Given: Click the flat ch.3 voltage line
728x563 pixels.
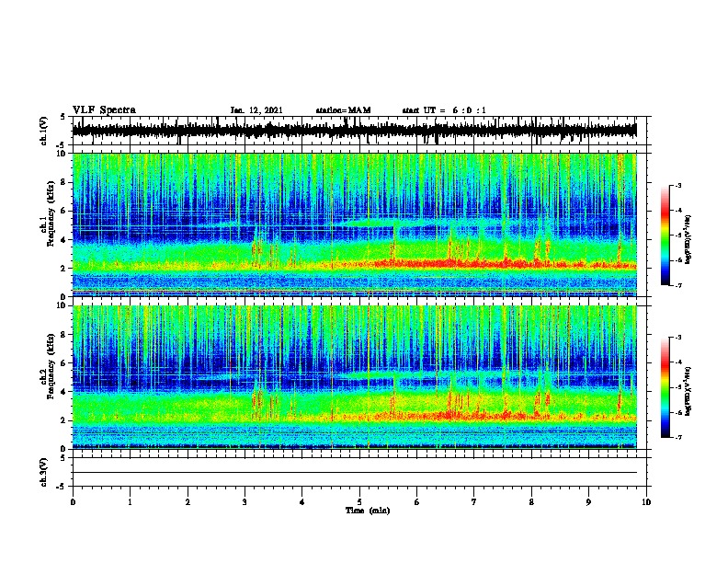Looking at the screenshot, I should (355, 473).
